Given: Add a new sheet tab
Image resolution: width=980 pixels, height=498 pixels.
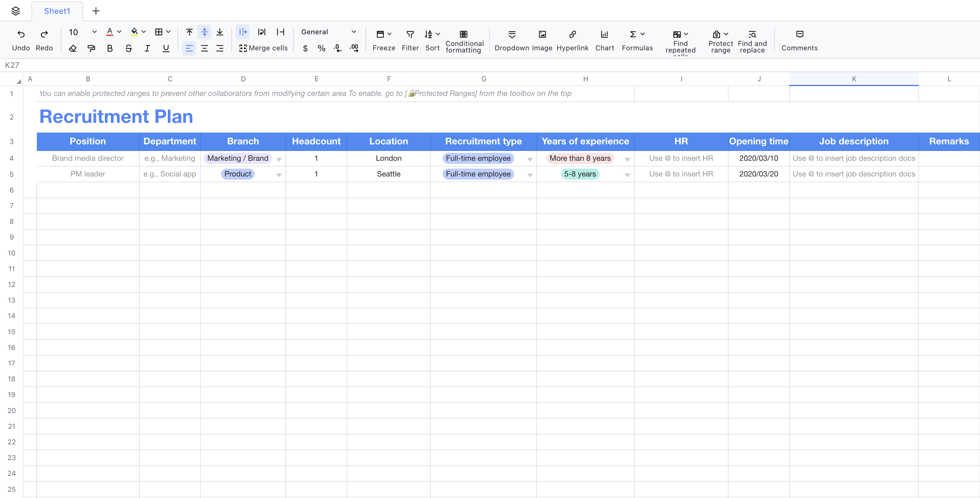Looking at the screenshot, I should [x=96, y=11].
